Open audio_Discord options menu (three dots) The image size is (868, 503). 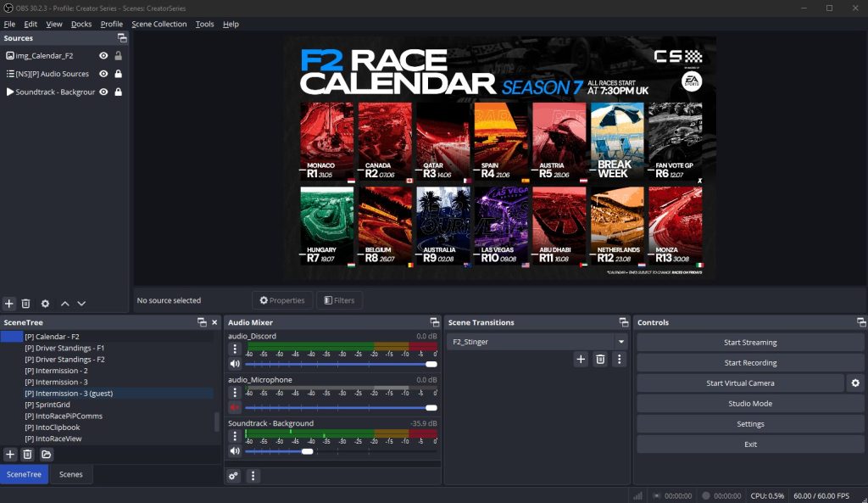tap(235, 349)
